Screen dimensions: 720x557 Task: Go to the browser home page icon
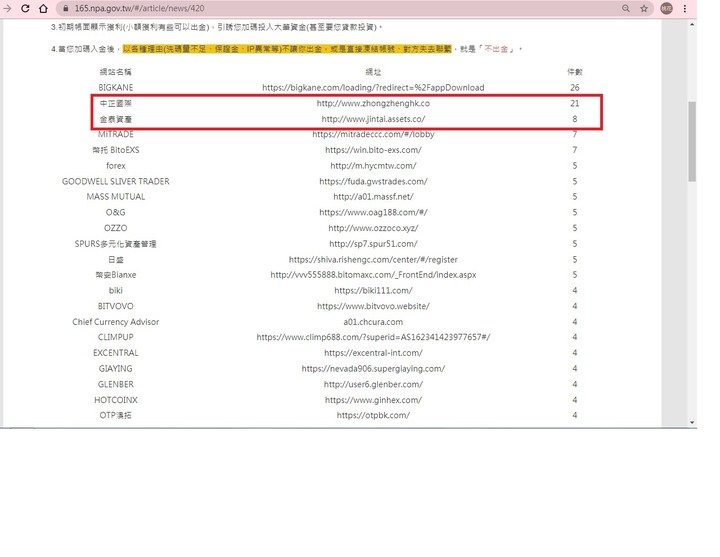tap(43, 8)
